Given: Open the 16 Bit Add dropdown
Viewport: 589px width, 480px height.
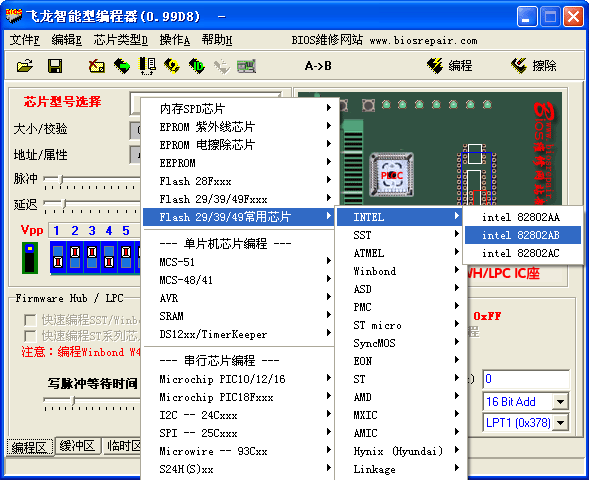Looking at the screenshot, I should [560, 402].
